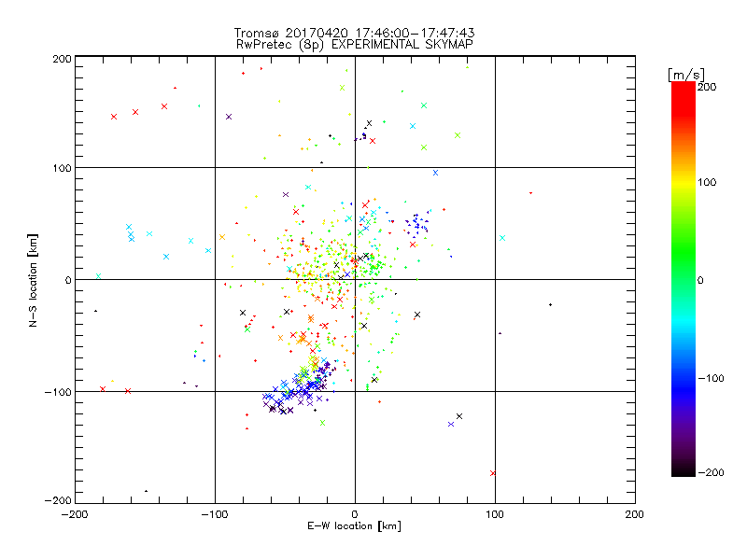Click the N-S axis tick label '-200'
The image size is (747, 560).
[x=58, y=500]
